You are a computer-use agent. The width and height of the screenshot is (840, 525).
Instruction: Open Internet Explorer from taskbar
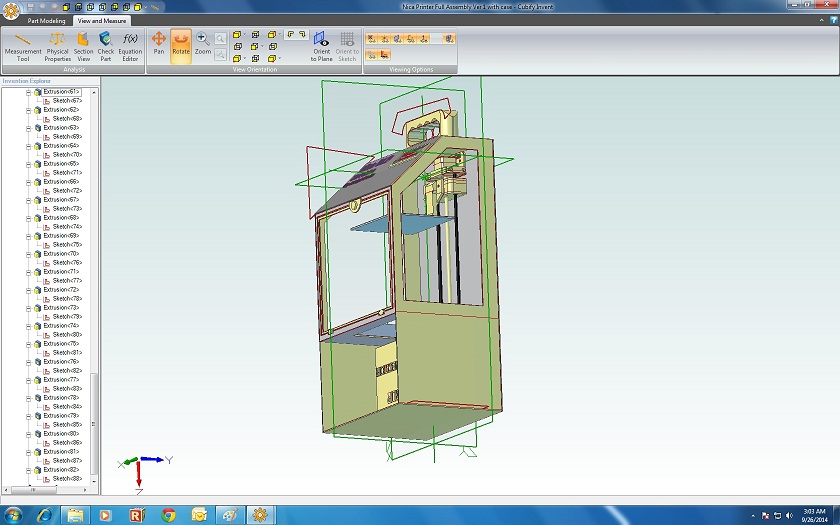tap(45, 515)
